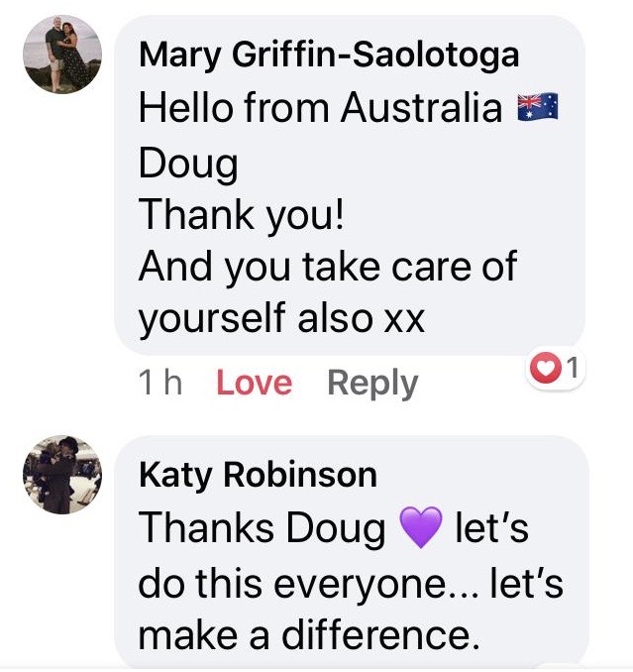Click the "And you take care of" line
This screenshot has width=633, height=672.
point(328,269)
